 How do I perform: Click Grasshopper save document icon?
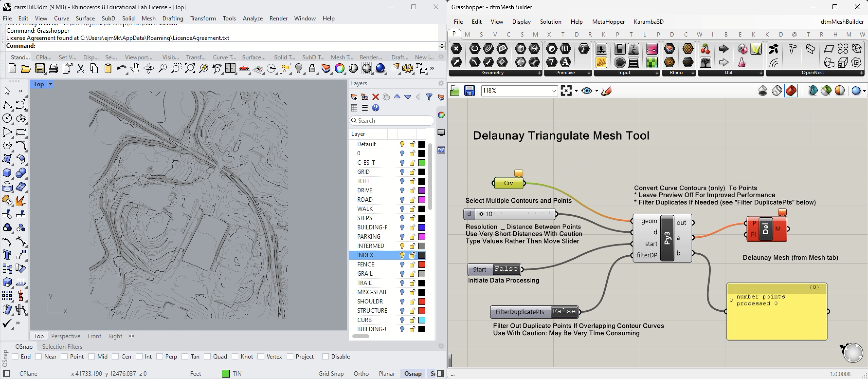[469, 90]
